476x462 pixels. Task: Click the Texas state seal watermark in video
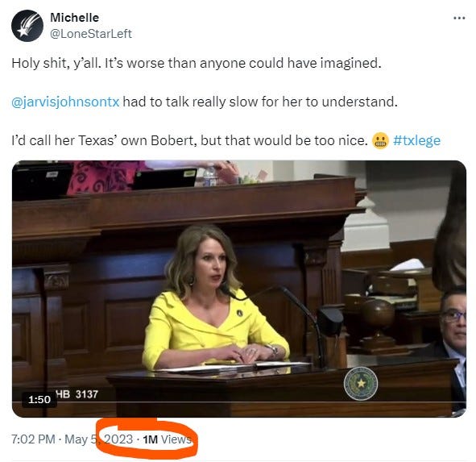tap(361, 383)
